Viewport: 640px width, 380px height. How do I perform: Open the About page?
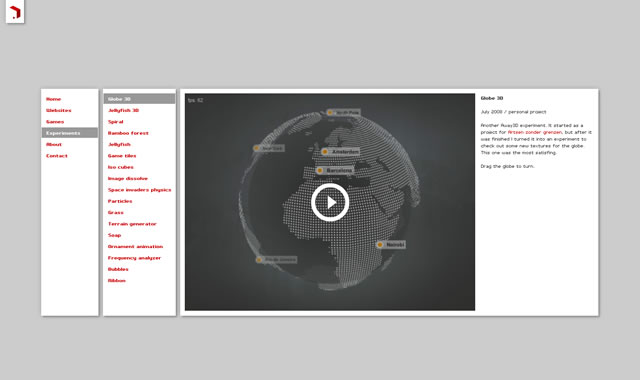pos(54,144)
